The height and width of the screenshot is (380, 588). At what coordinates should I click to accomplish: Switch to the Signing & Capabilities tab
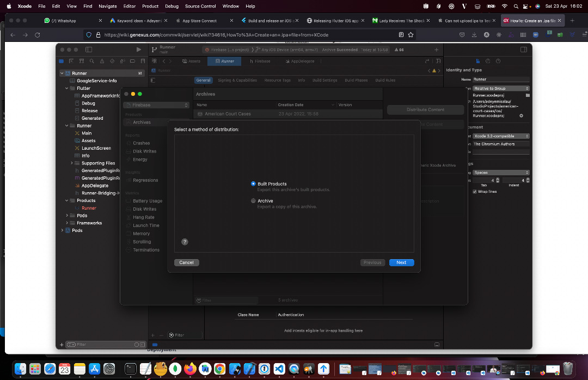click(x=237, y=80)
